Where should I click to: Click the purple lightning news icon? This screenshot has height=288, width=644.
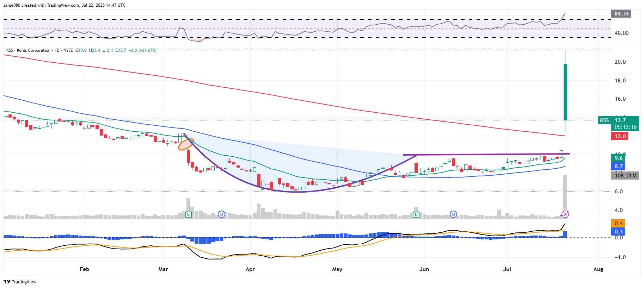565,214
